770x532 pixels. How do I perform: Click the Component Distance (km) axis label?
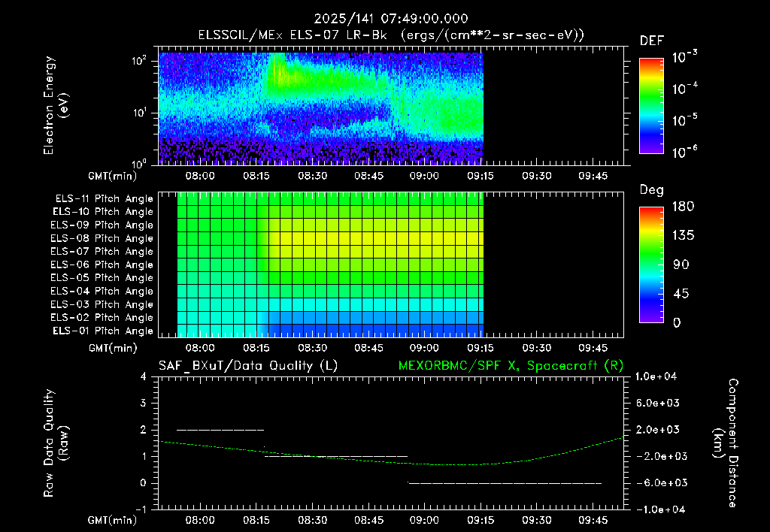[x=726, y=443]
